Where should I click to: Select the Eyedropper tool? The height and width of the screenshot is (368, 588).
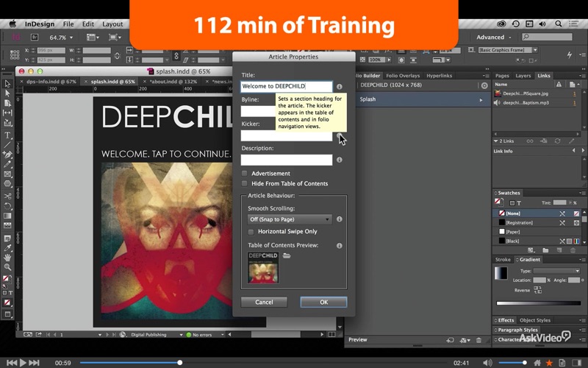[7, 248]
